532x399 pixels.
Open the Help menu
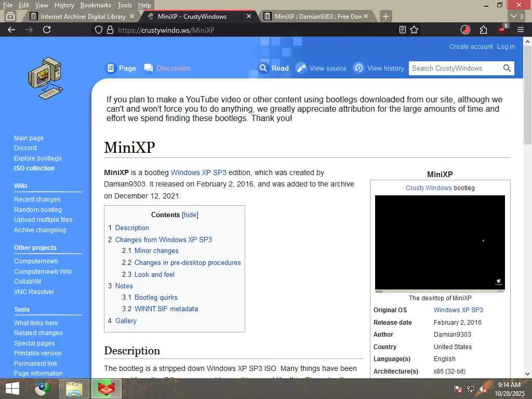pos(144,5)
